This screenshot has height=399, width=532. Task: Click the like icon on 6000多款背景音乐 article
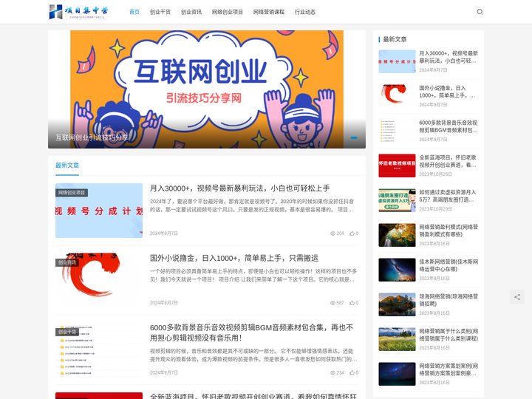point(352,372)
